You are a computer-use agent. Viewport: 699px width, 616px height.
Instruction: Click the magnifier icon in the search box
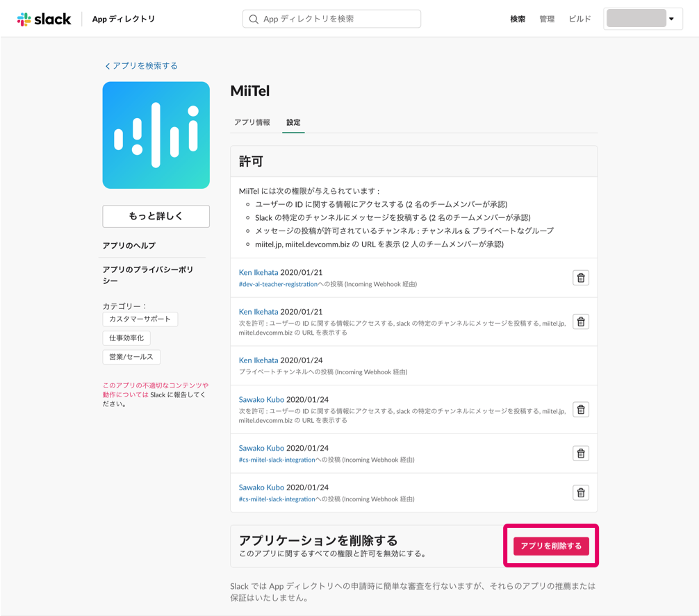click(x=254, y=19)
